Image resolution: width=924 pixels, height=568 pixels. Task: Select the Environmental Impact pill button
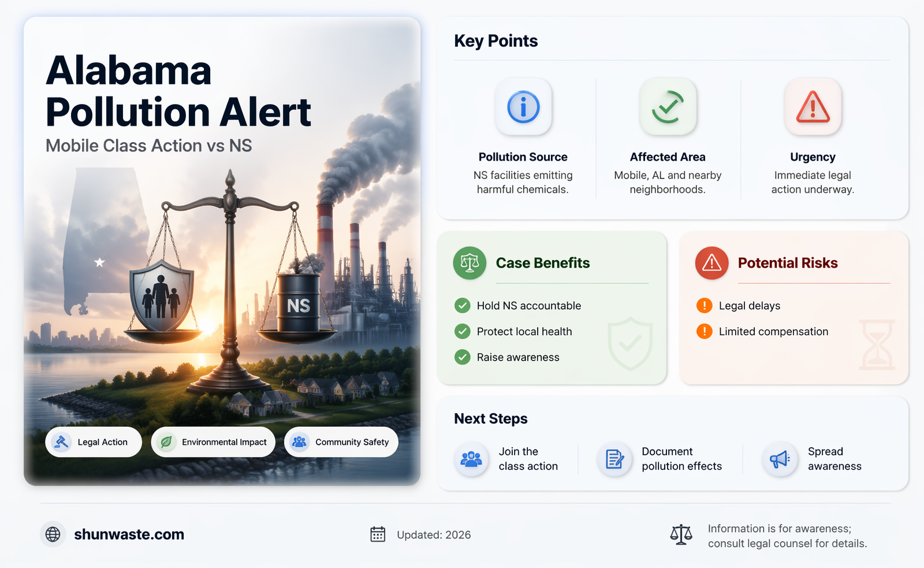pyautogui.click(x=213, y=442)
